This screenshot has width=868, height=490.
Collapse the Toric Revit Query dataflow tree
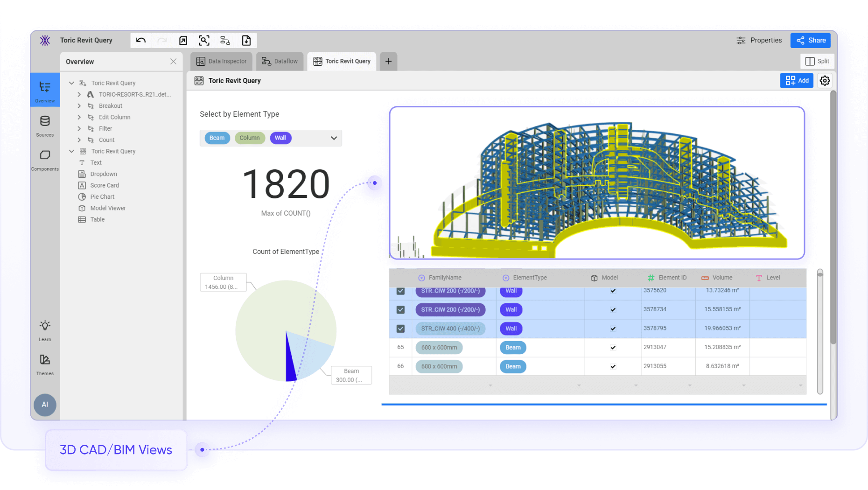point(71,83)
